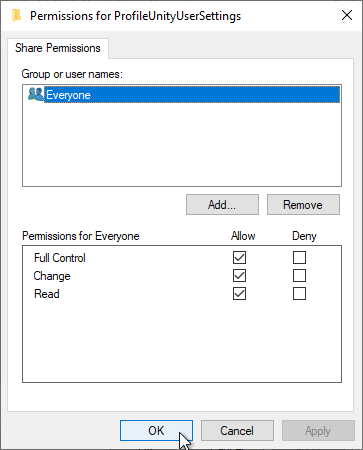Toggle Deny checkbox for Change

click(299, 276)
